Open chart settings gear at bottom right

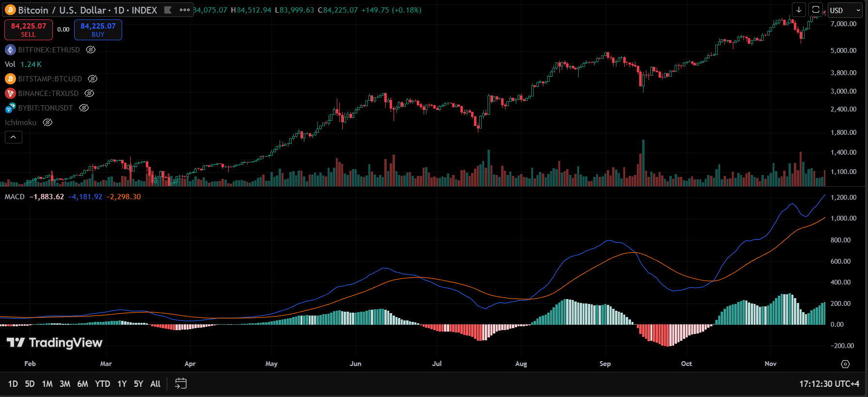click(845, 364)
